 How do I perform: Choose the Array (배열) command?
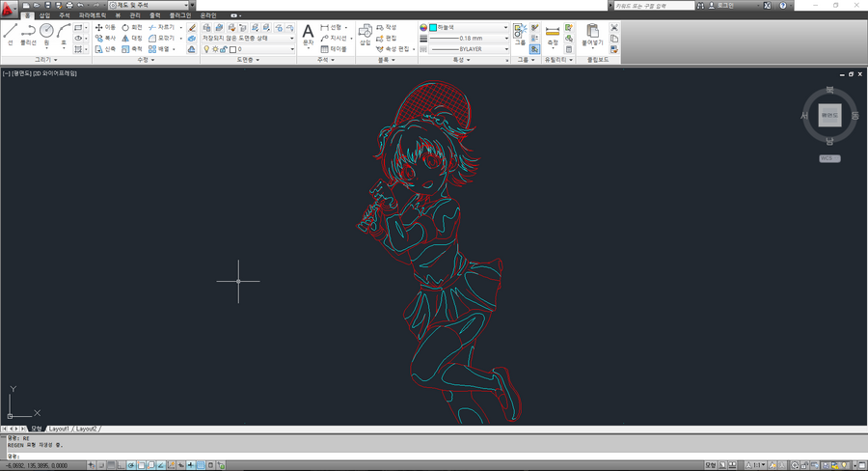159,49
